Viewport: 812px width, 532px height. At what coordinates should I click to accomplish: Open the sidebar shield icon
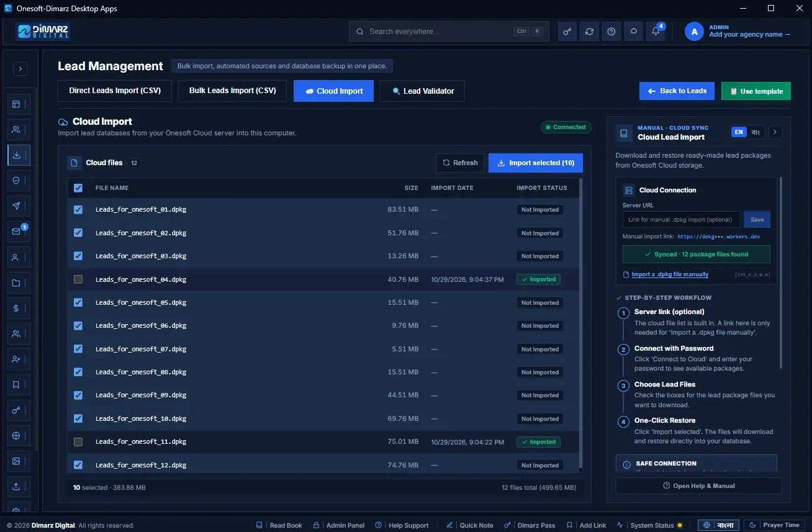[x=16, y=181]
